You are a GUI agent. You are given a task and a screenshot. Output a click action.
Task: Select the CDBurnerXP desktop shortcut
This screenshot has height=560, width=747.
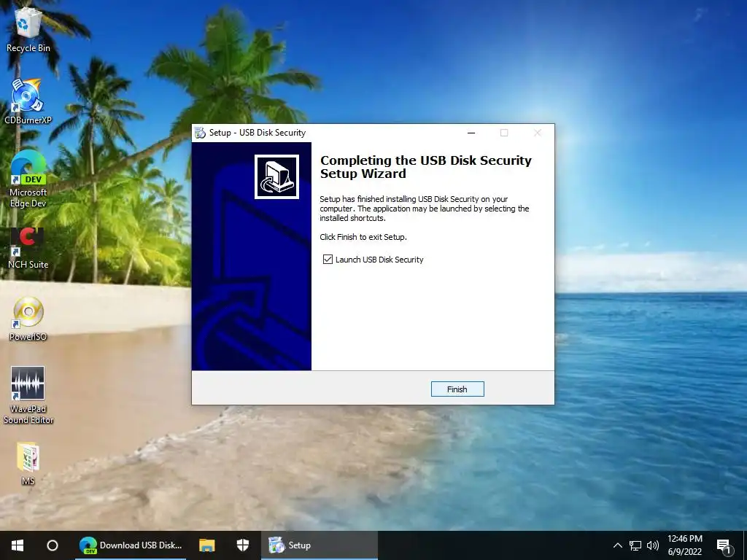[28, 101]
